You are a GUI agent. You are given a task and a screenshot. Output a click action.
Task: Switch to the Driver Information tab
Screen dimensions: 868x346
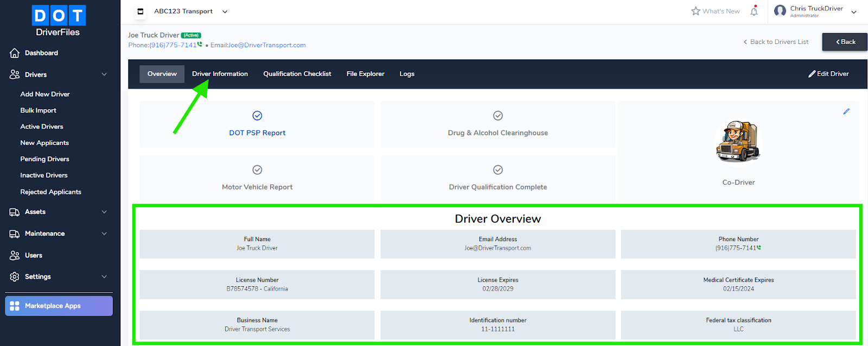(220, 74)
